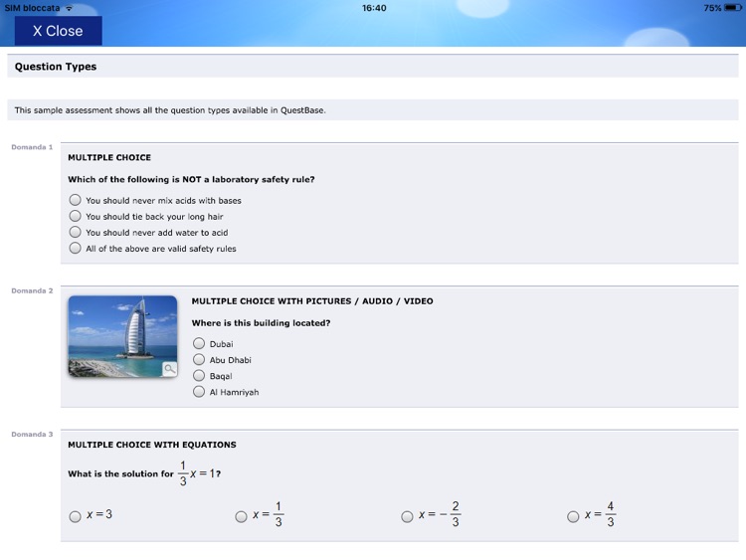This screenshot has width=746, height=560.
Task: Pick the answer x = -2/3
Action: click(x=407, y=516)
